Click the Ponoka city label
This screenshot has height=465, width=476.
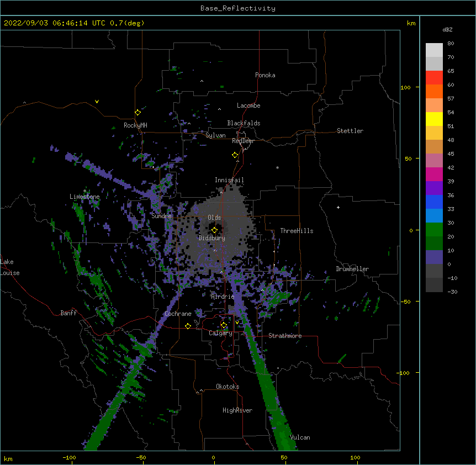click(265, 75)
